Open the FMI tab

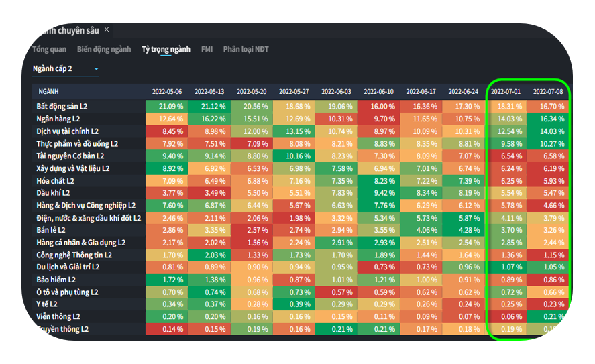207,49
